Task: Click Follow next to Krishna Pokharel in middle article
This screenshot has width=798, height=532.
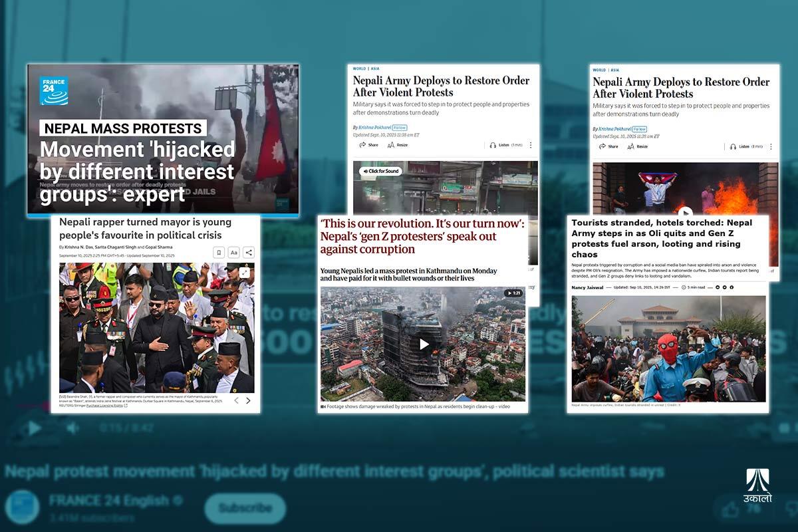Action: click(x=400, y=128)
